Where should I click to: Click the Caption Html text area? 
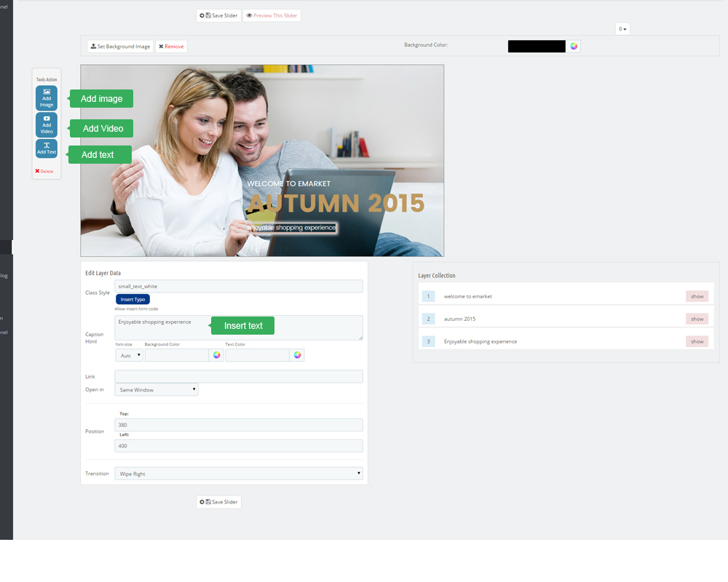click(239, 327)
